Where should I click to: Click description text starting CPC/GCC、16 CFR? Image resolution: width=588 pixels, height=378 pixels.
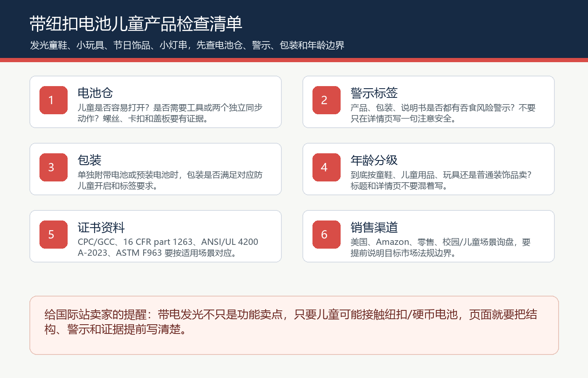coord(168,247)
